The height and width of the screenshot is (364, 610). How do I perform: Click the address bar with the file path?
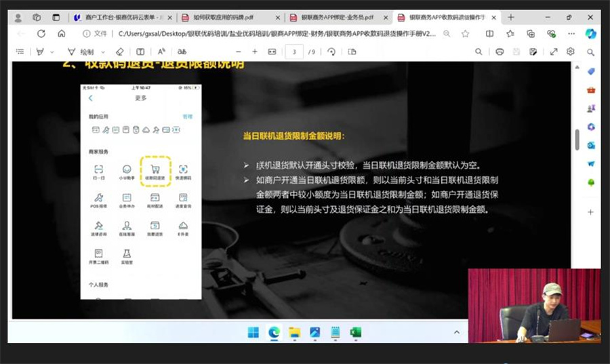277,33
